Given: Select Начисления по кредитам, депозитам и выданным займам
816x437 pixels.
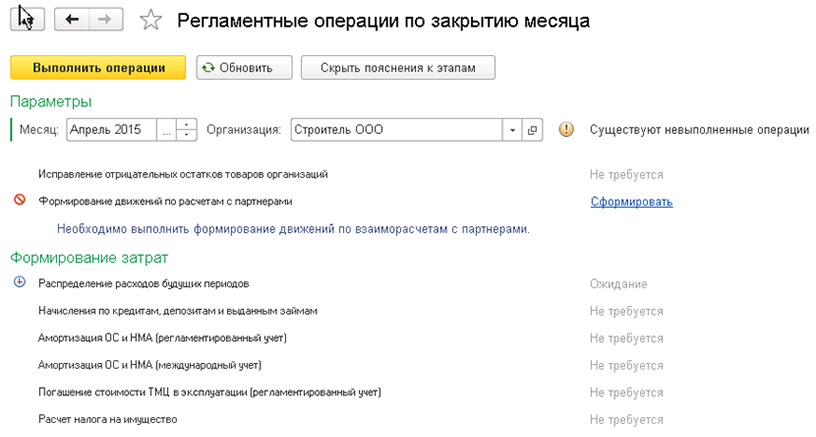Looking at the screenshot, I should (178, 311).
